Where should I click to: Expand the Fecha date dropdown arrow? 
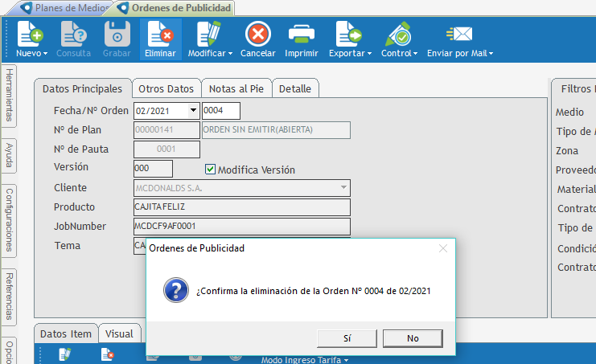point(193,111)
